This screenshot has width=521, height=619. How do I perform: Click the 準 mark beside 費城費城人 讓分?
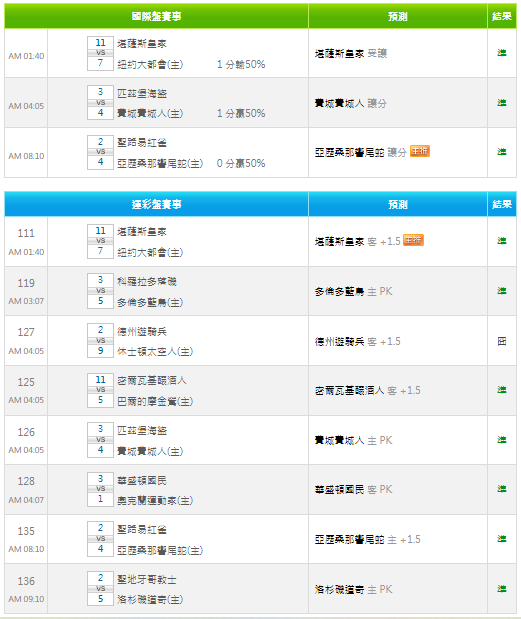click(x=502, y=103)
